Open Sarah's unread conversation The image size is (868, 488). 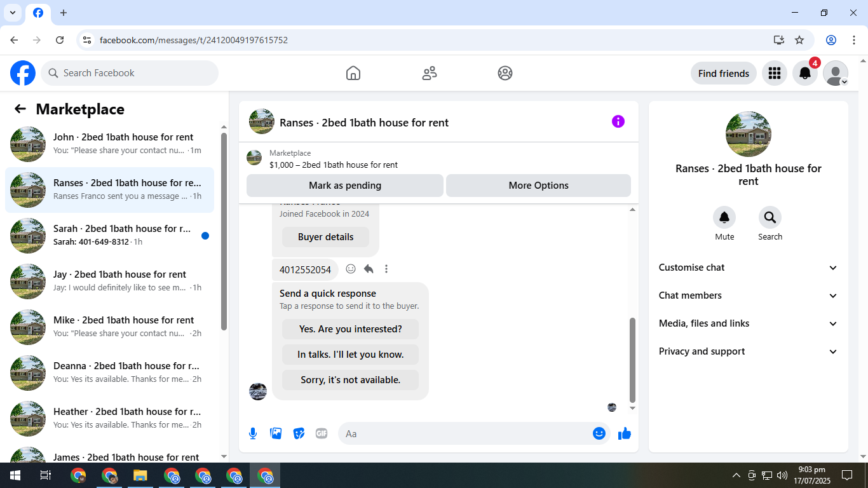tap(109, 236)
